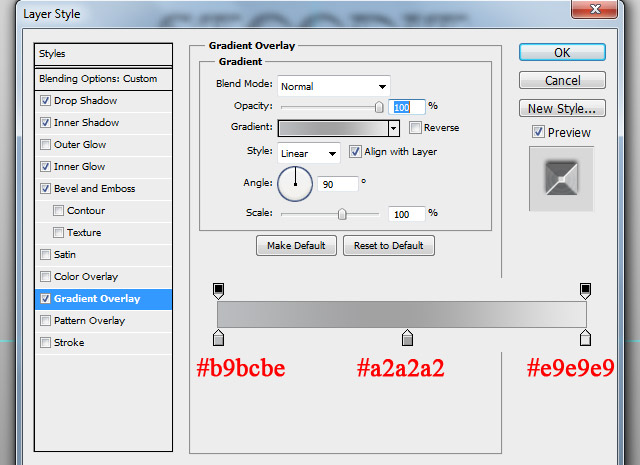640x465 pixels.
Task: Select the Drop Shadow label
Action: pos(85,100)
